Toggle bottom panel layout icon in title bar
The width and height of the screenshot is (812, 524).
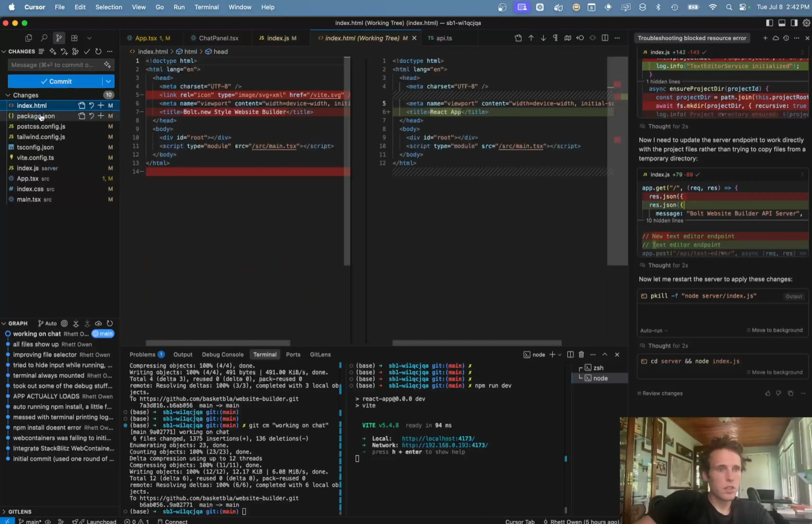782,23
